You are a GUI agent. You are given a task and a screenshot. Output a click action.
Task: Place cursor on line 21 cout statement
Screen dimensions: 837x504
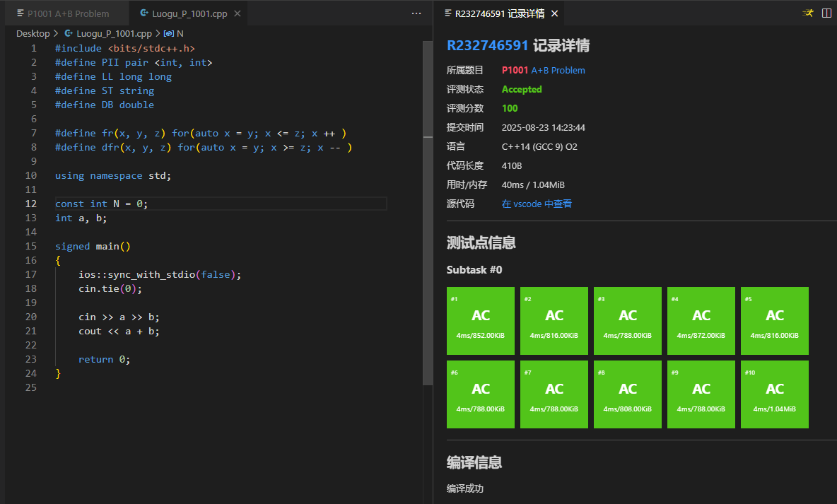pyautogui.click(x=119, y=331)
